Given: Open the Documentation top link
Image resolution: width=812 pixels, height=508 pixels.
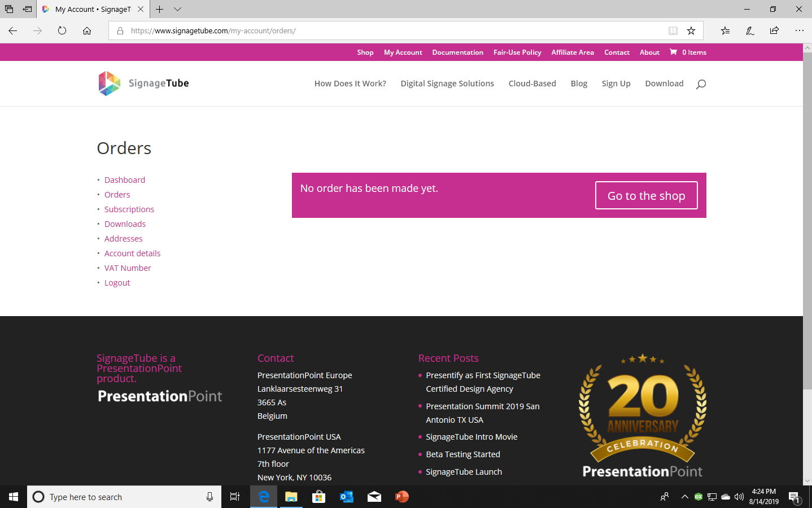Looking at the screenshot, I should [458, 52].
